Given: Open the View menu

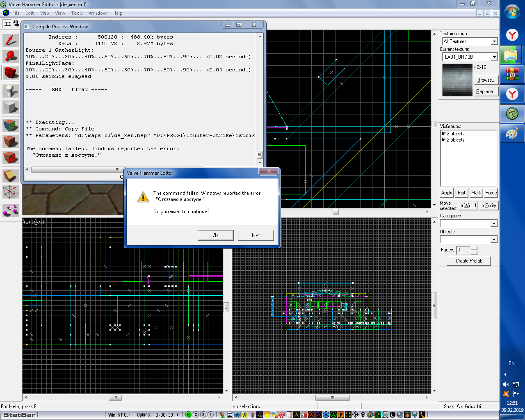Looking at the screenshot, I should coord(60,13).
